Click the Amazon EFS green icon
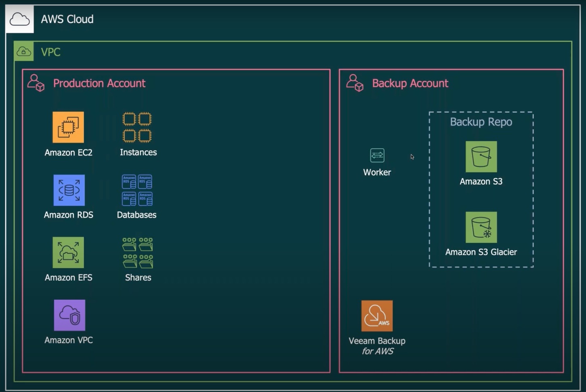The width and height of the screenshot is (586, 392). coord(68,252)
